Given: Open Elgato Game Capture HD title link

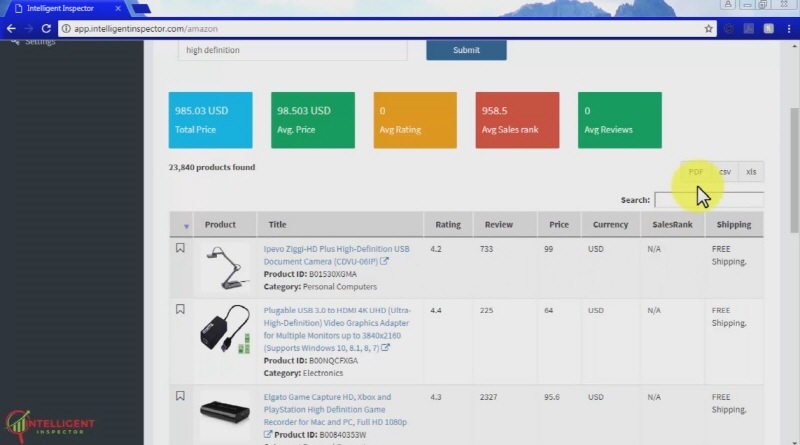Looking at the screenshot, I should point(335,409).
